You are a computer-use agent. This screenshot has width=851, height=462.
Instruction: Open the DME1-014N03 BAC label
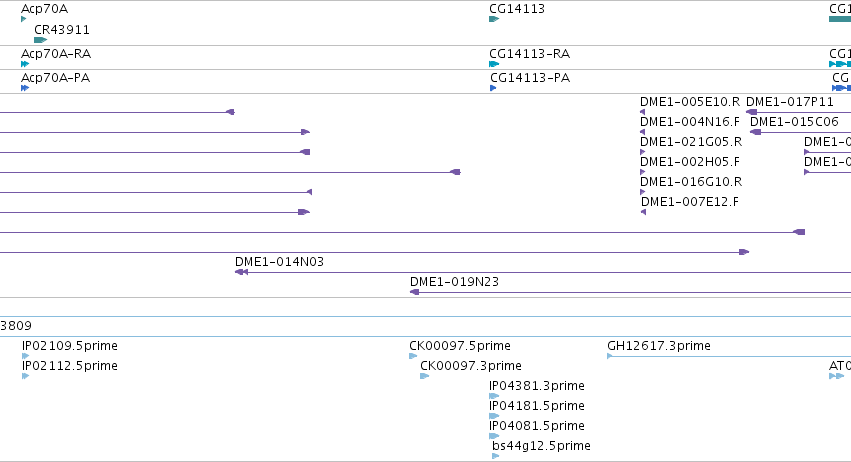280,262
